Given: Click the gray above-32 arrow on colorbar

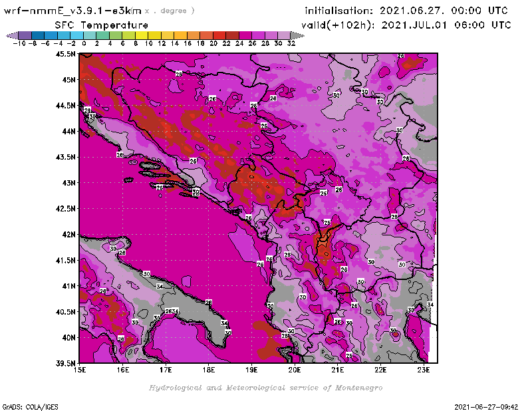Looking at the screenshot, I should coord(297,35).
